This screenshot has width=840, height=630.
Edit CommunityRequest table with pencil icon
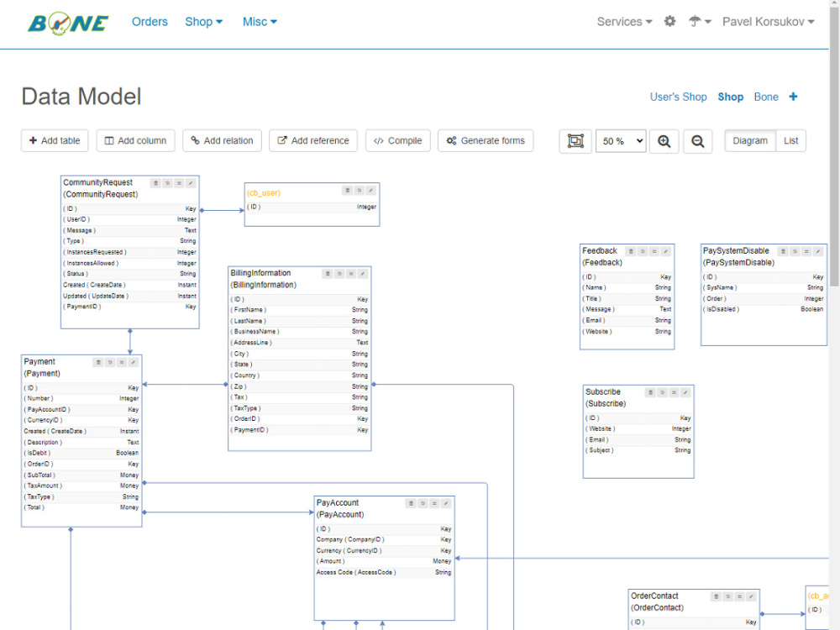pyautogui.click(x=191, y=183)
